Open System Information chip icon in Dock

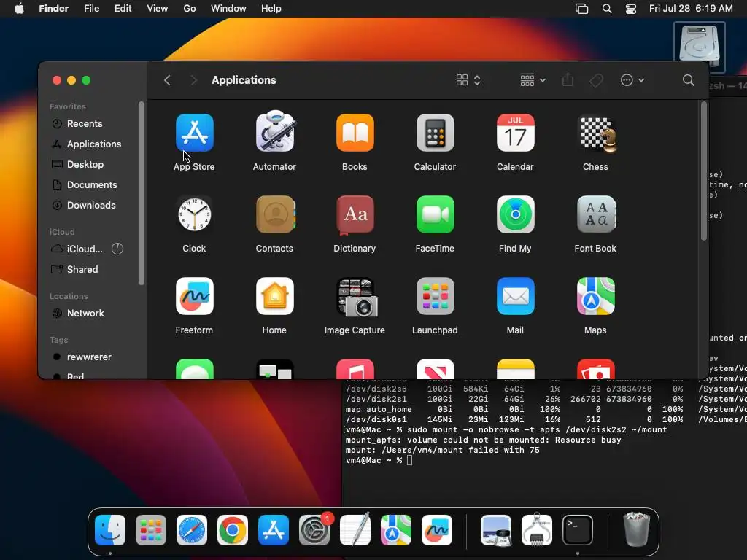537,529
